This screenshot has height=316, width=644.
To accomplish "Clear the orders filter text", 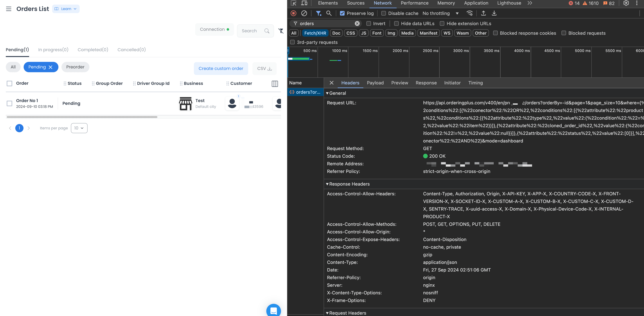I will click(357, 23).
